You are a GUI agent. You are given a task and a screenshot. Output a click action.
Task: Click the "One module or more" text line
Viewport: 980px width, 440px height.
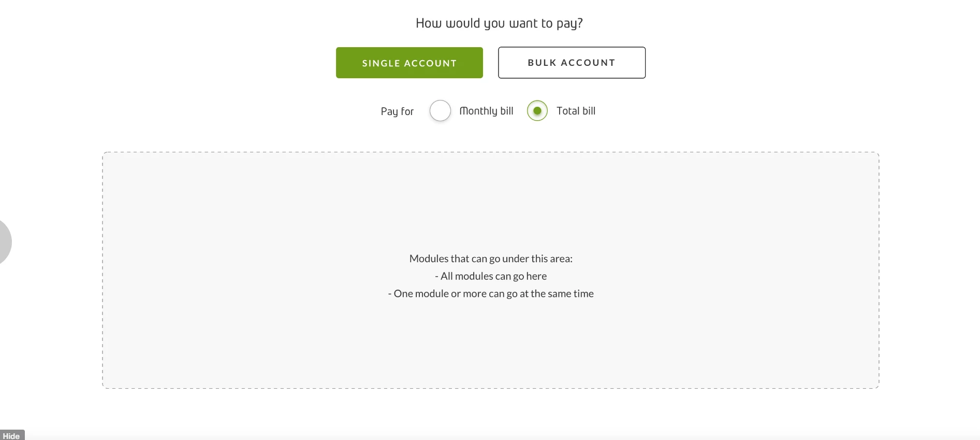(491, 294)
